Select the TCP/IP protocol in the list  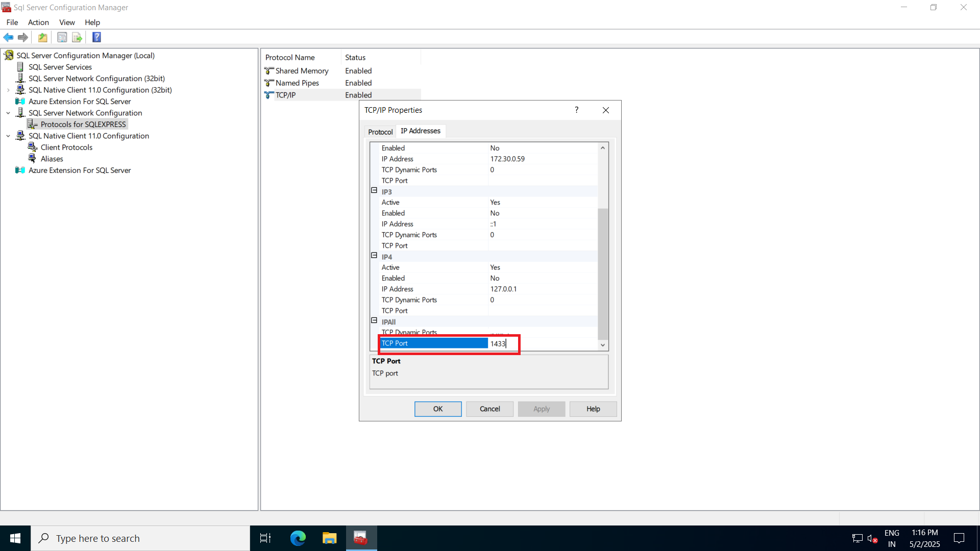coord(285,95)
